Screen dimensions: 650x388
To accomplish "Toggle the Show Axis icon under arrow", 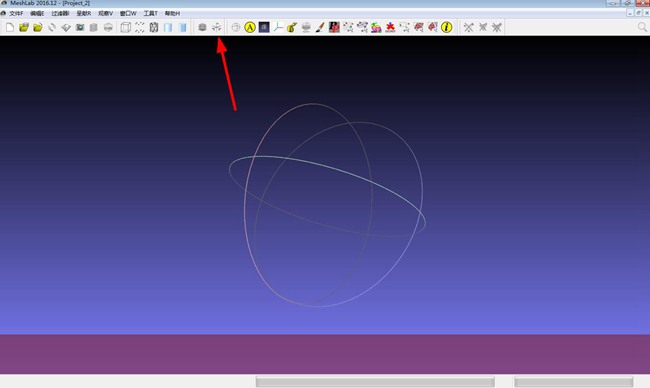I will (x=216, y=27).
